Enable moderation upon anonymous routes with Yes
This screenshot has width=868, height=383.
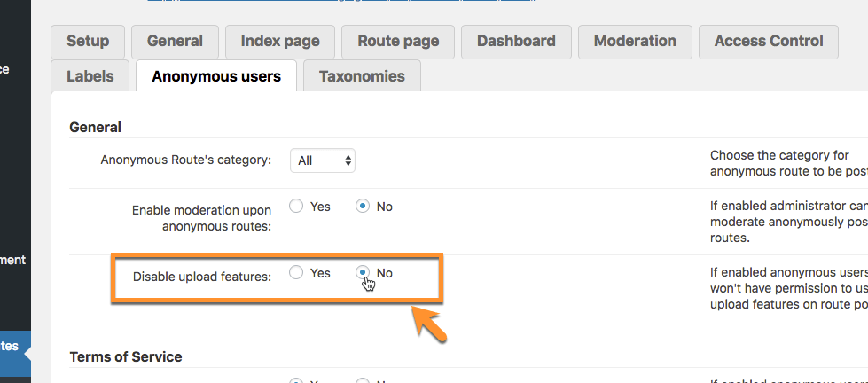[x=296, y=207]
